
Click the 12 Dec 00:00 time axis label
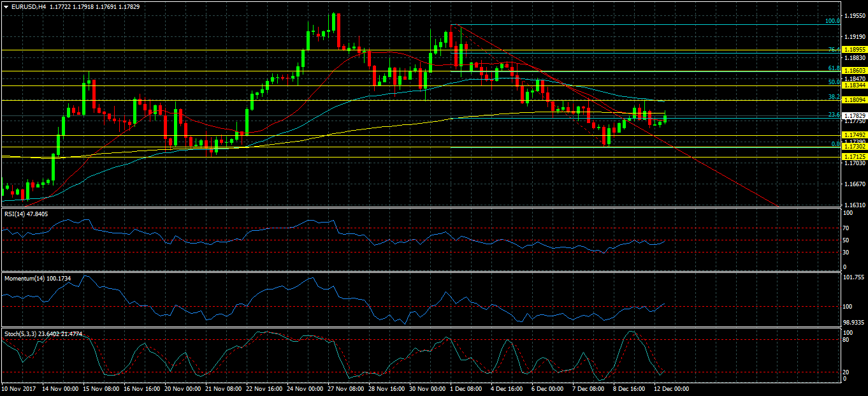point(672,388)
